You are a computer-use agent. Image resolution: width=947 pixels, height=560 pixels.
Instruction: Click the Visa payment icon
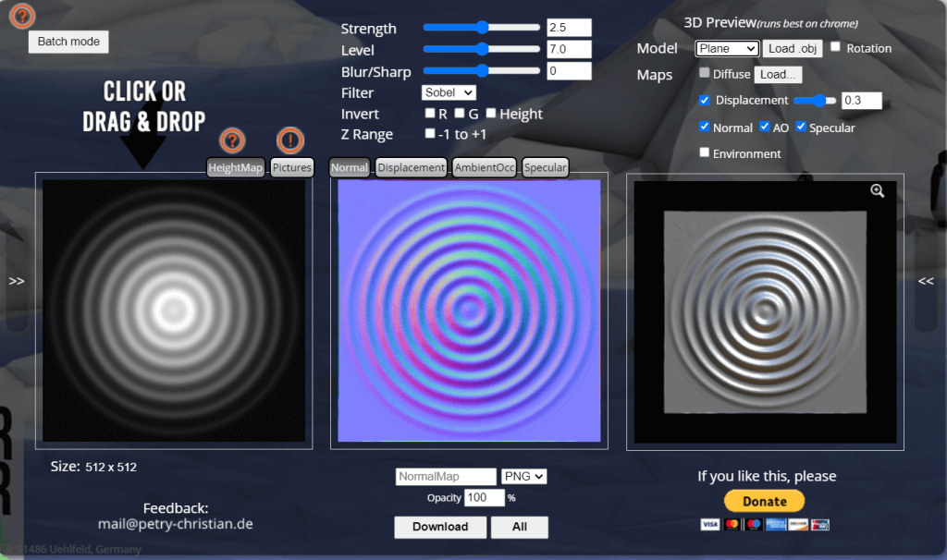[x=709, y=524]
